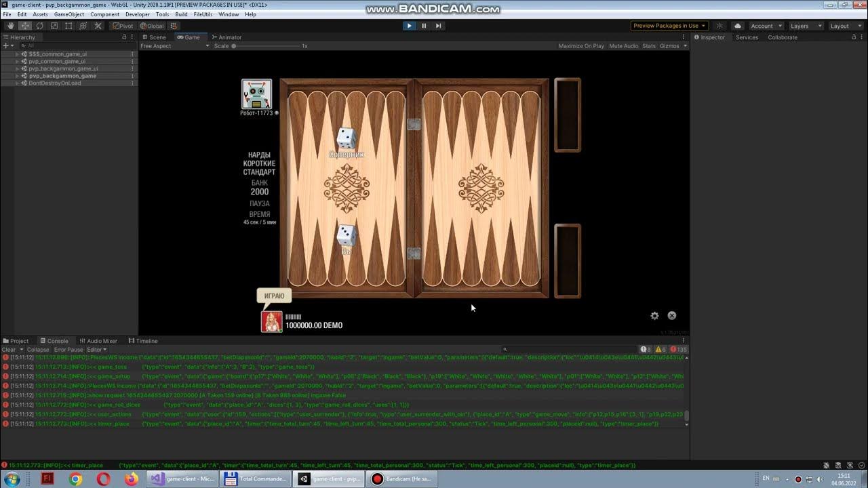Screen dimensions: 868x488
Task: Open the Layout dropdown
Action: click(845, 26)
